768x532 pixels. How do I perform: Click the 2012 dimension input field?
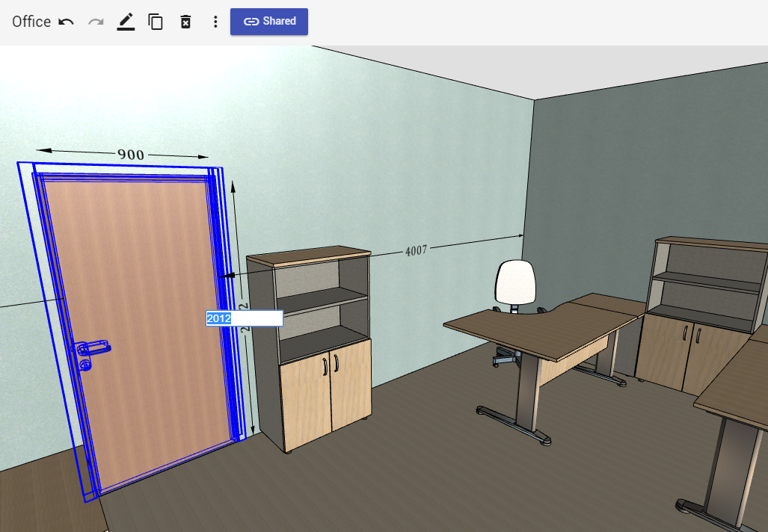pos(245,318)
